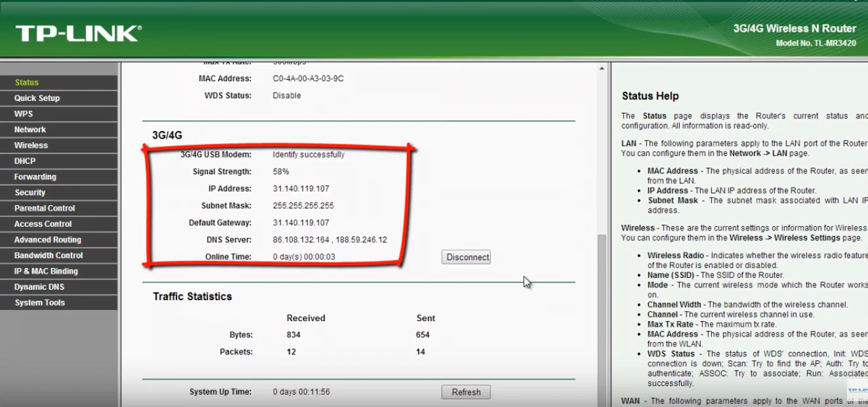This screenshot has height=407, width=868.
Task: Click the Disconnect button
Action: coord(465,257)
